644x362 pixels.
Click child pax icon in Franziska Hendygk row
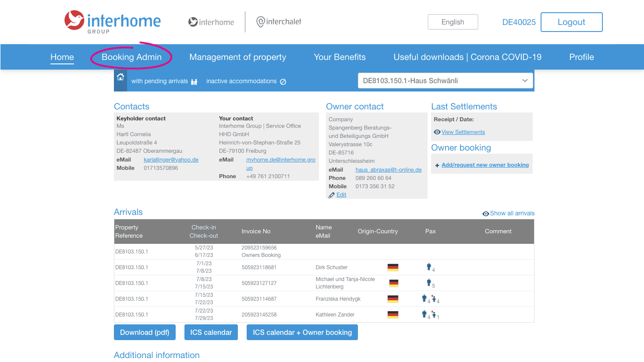pos(434,299)
